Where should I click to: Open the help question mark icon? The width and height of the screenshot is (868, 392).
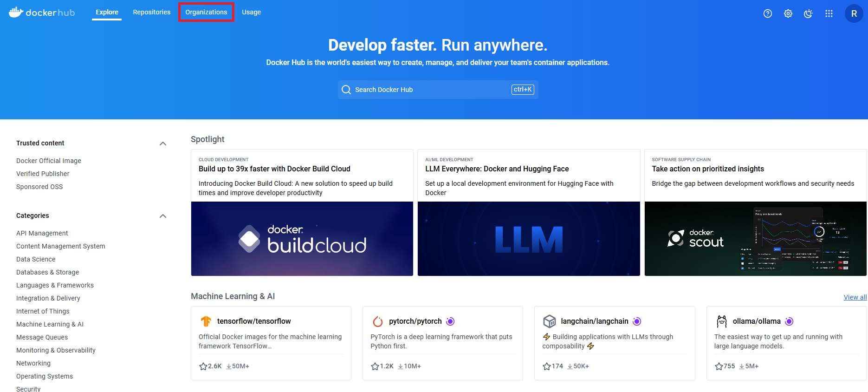click(768, 13)
